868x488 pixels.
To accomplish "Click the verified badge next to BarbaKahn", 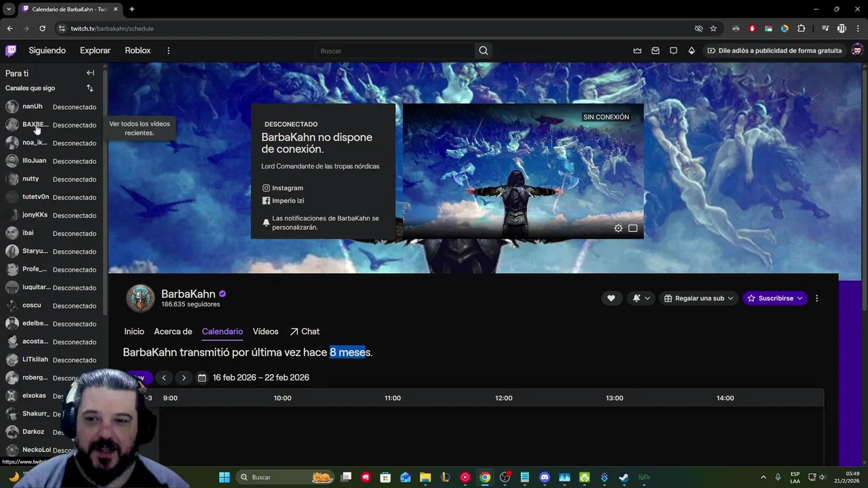I will click(222, 294).
